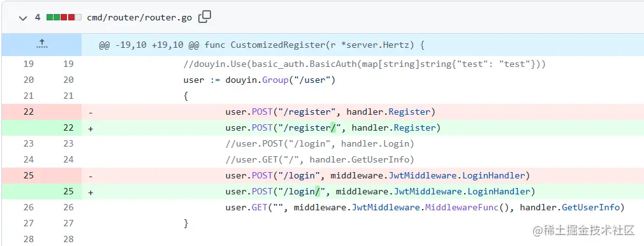Viewport: 644px width, 246px height.
Task: Click old line number 19
Action: (x=29, y=64)
